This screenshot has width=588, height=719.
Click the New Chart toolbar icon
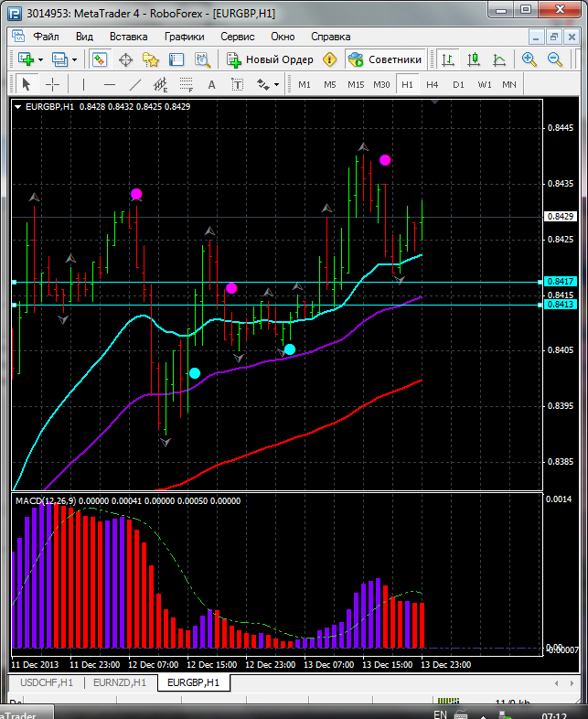point(25,59)
